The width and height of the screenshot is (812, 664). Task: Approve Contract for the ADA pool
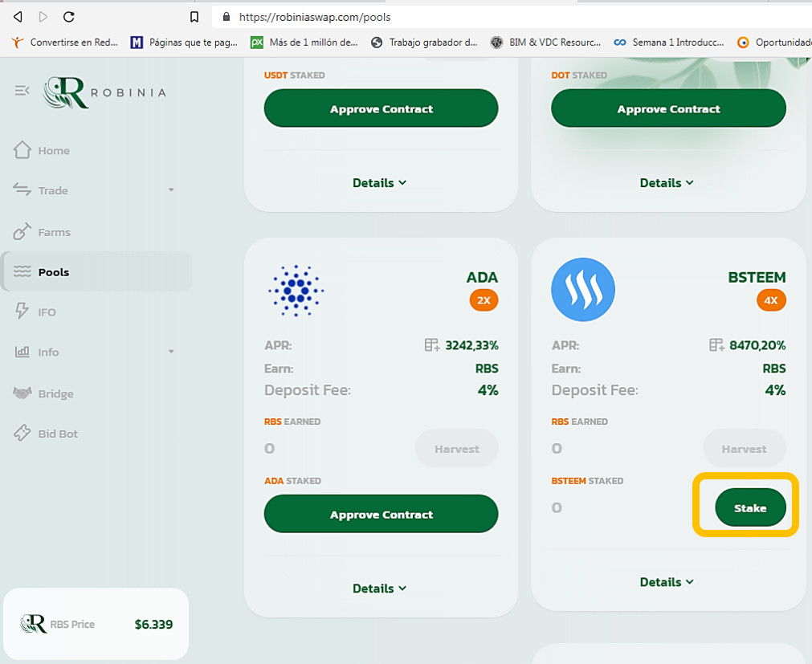coord(382,514)
